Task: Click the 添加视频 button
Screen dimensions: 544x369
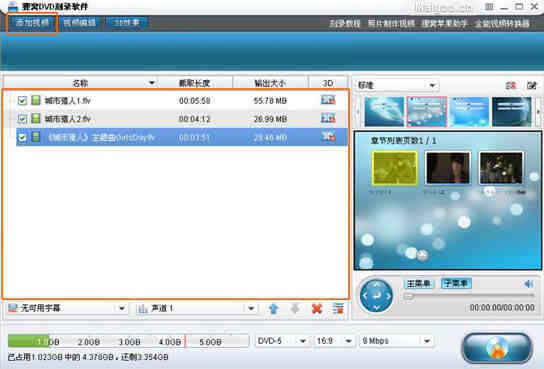Action: tap(32, 23)
